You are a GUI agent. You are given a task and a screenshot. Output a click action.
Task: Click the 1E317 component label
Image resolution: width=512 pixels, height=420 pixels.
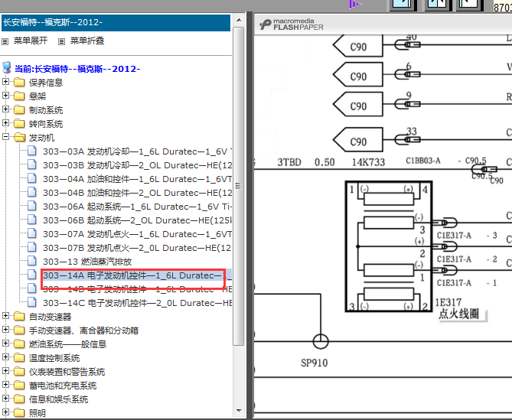point(448,302)
